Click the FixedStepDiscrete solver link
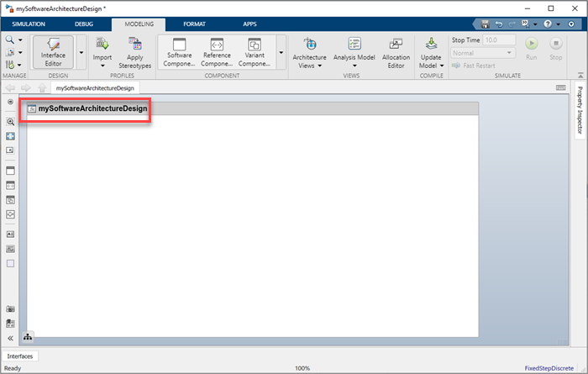The width and height of the screenshot is (588, 374). point(549,368)
